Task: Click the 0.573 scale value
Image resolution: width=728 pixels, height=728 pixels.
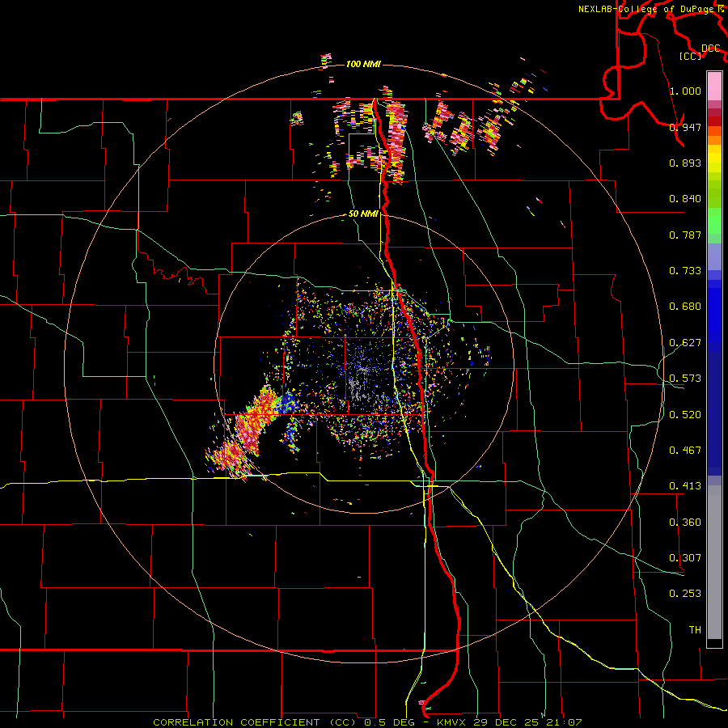Action: (x=685, y=379)
